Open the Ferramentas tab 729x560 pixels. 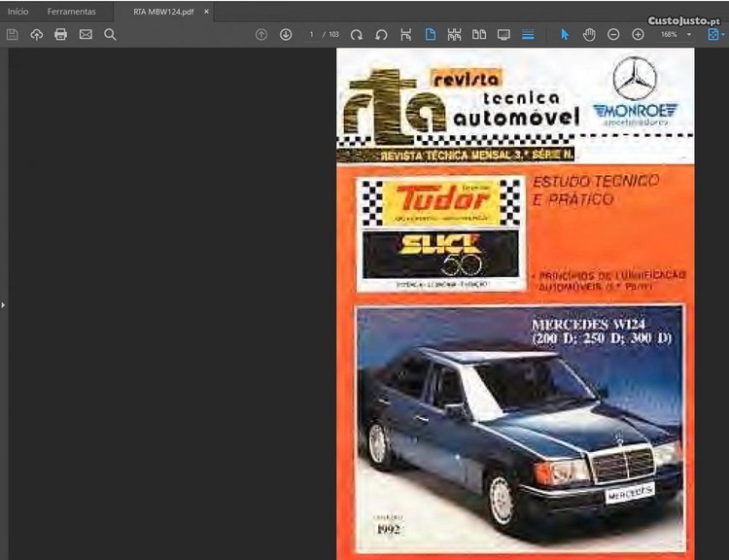pyautogui.click(x=72, y=12)
